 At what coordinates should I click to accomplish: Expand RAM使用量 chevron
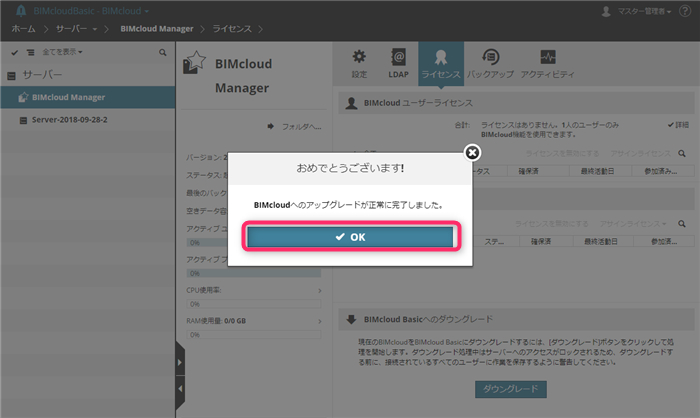click(x=320, y=322)
